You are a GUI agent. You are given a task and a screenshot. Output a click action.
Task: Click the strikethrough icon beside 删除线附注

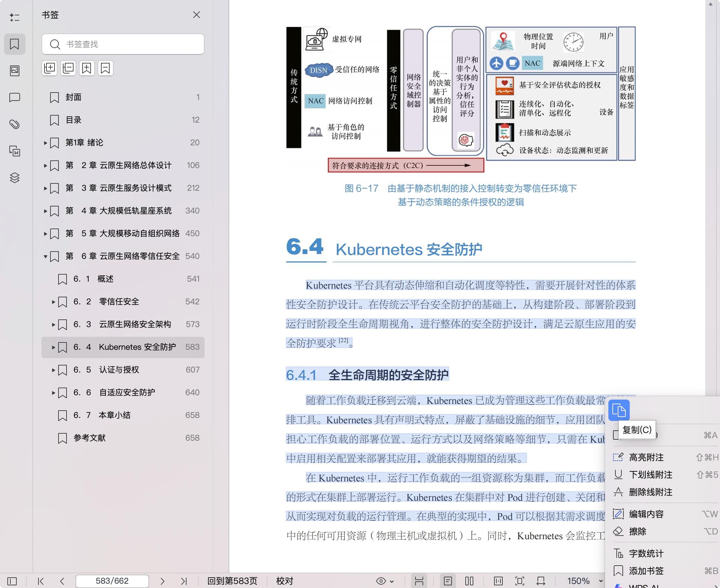pos(618,492)
